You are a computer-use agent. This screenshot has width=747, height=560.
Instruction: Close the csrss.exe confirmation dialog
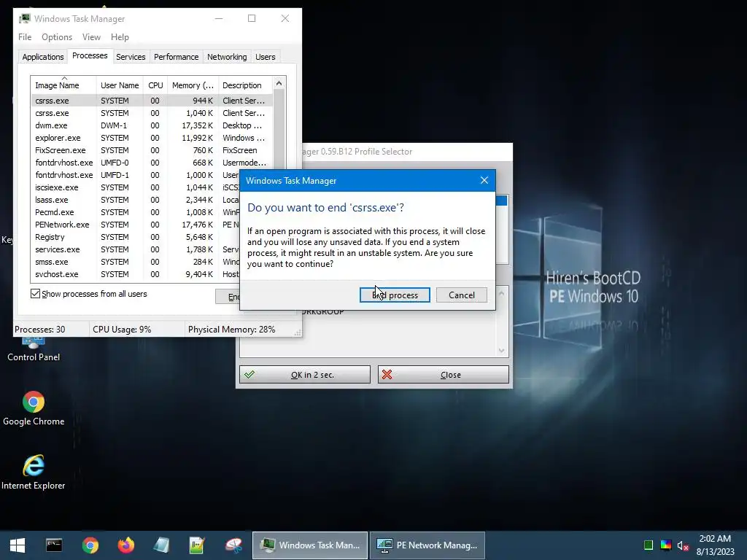point(484,181)
